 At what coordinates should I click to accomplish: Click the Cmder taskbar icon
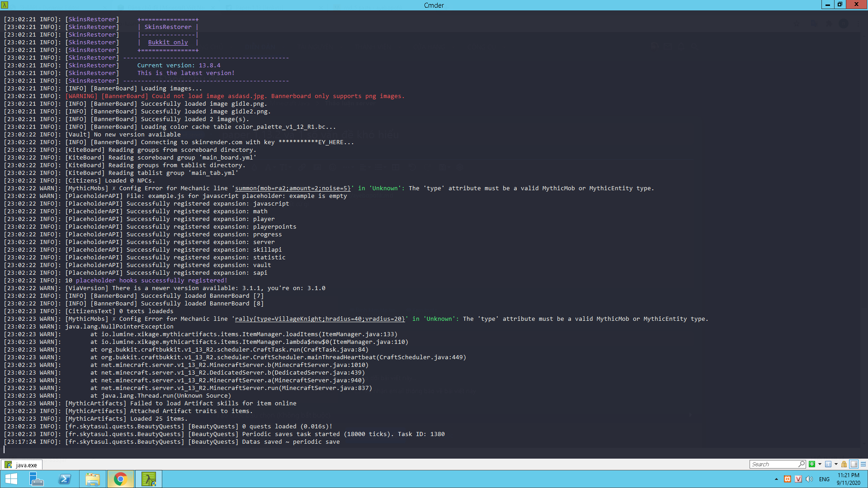coord(148,479)
